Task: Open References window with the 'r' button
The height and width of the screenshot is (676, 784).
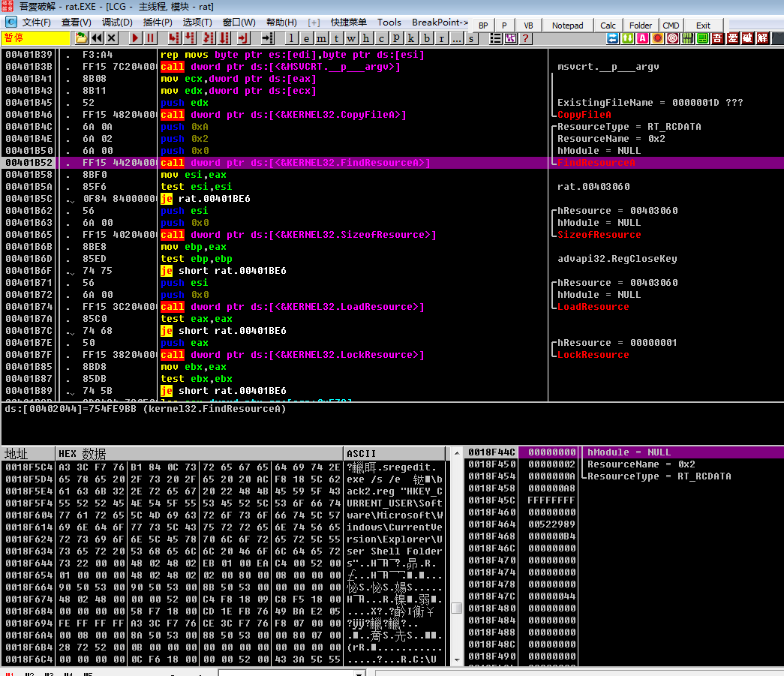Action: pos(441,38)
